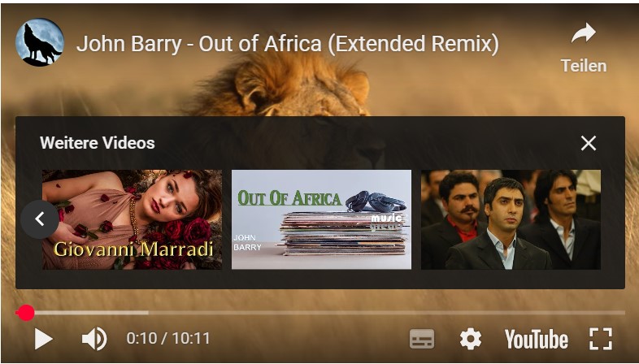
Task: Seek to the middle of the progress bar
Action: tap(320, 313)
